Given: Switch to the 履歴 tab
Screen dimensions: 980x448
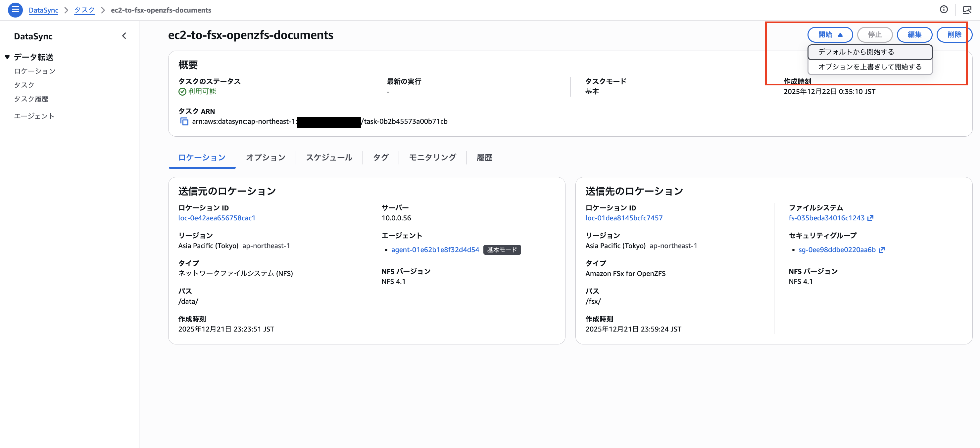Looking at the screenshot, I should coord(483,157).
